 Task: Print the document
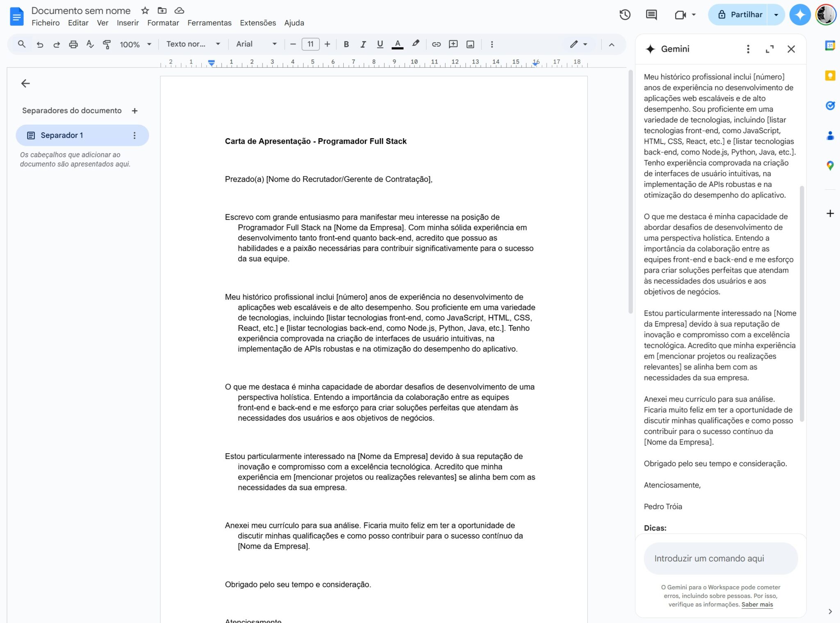[73, 44]
